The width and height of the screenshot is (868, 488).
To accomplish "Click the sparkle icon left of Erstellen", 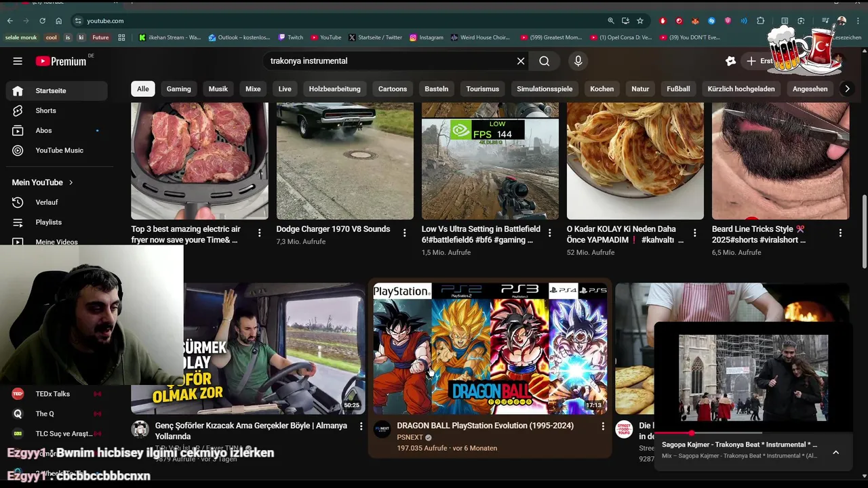I will pyautogui.click(x=730, y=61).
